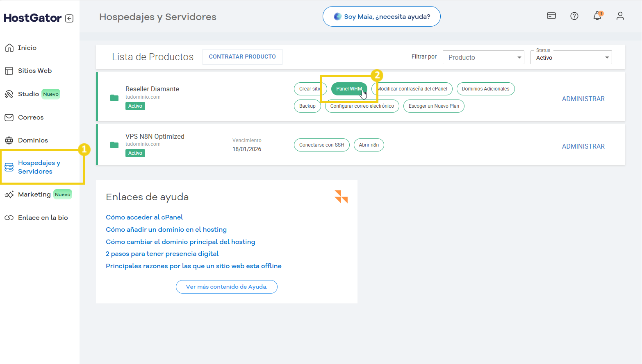642x364 pixels.
Task: Click the orange logo icon in Enlaces de ayuda
Action: coord(341,197)
